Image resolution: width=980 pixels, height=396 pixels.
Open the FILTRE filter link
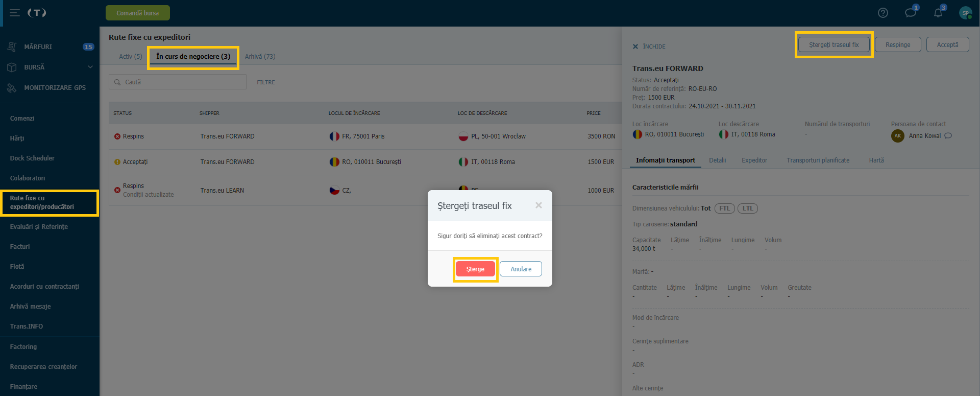(266, 82)
